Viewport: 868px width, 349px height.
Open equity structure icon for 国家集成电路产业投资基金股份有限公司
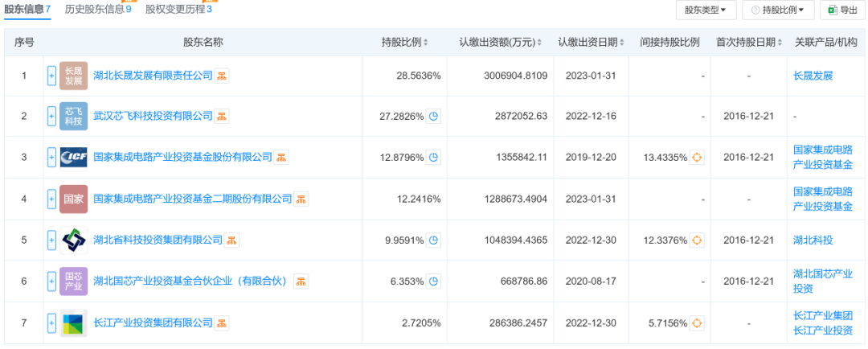(281, 158)
